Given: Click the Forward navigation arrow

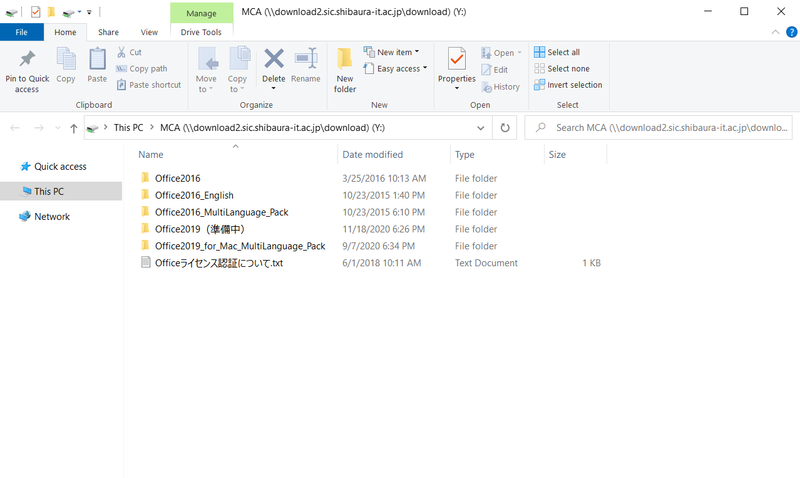Looking at the screenshot, I should [39, 128].
